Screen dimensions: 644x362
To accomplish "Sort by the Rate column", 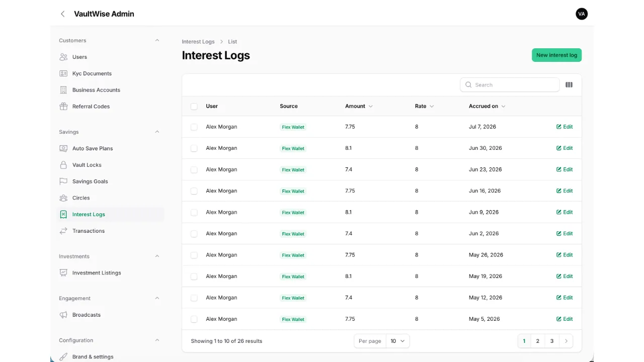I will (x=425, y=106).
